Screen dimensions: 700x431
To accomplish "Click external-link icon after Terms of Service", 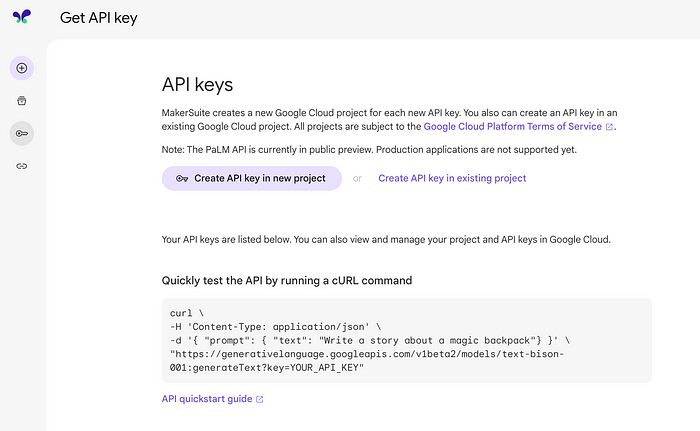I will coord(609,127).
